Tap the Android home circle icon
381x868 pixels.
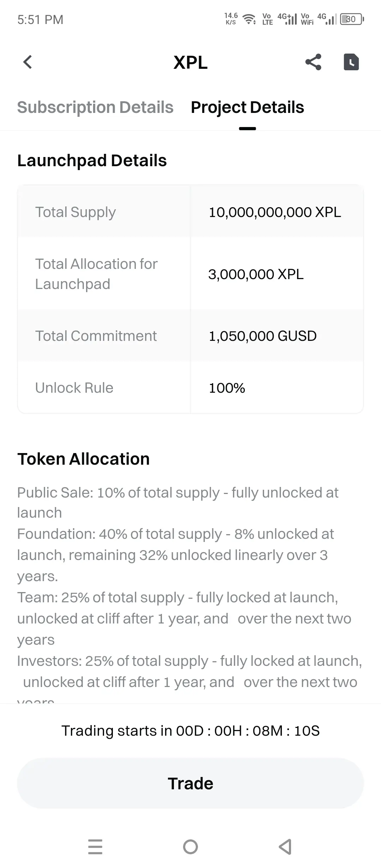[x=190, y=846]
